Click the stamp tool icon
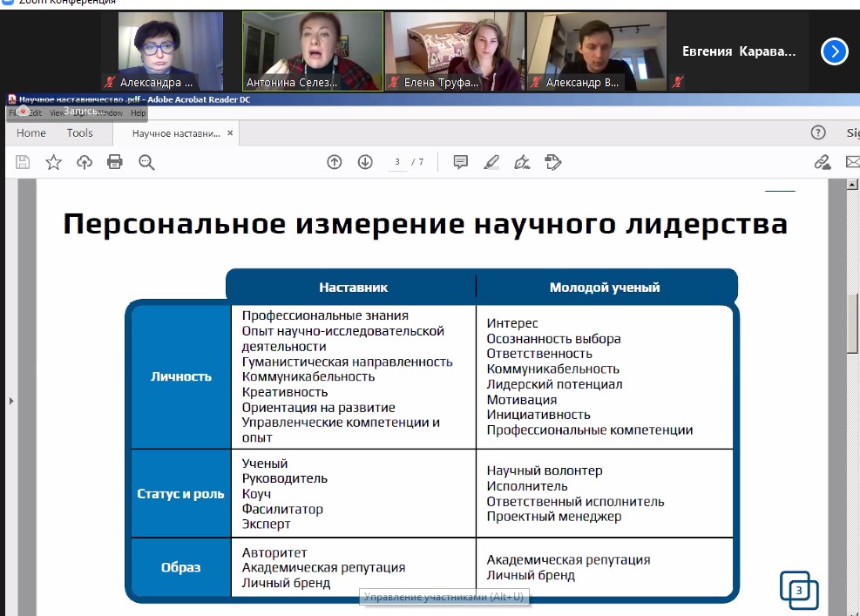This screenshot has width=860, height=616. click(x=552, y=162)
